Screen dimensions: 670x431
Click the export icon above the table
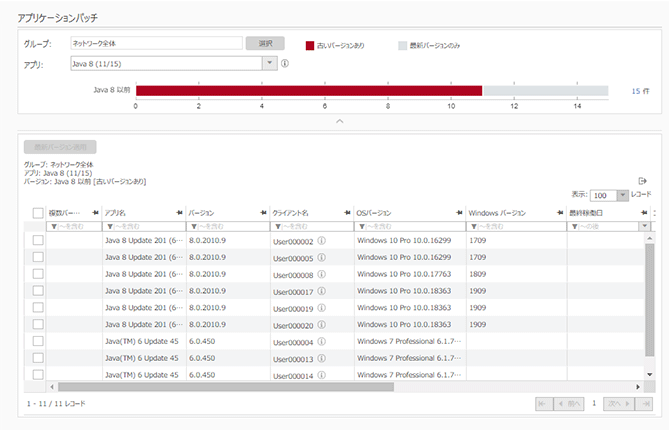point(643,180)
